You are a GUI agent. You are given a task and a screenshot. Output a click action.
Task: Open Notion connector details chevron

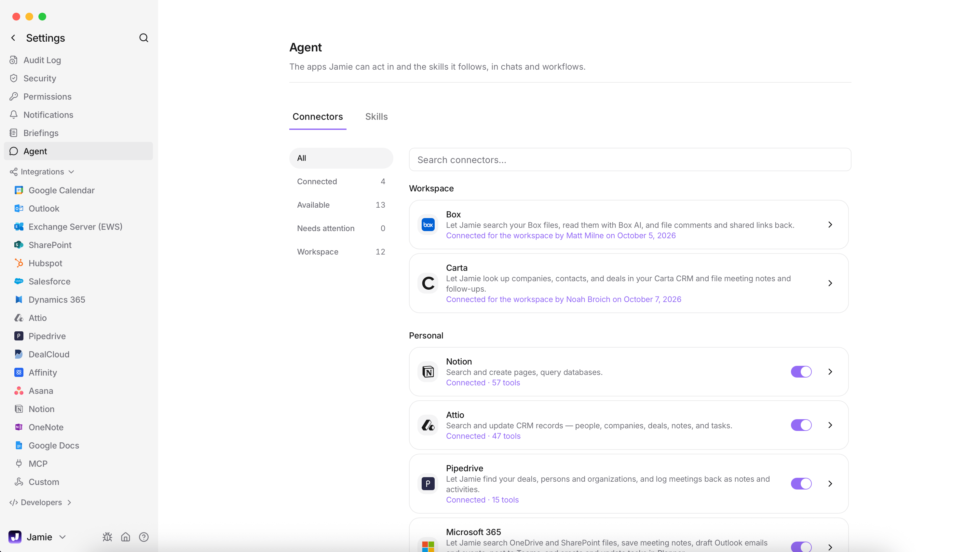(830, 372)
